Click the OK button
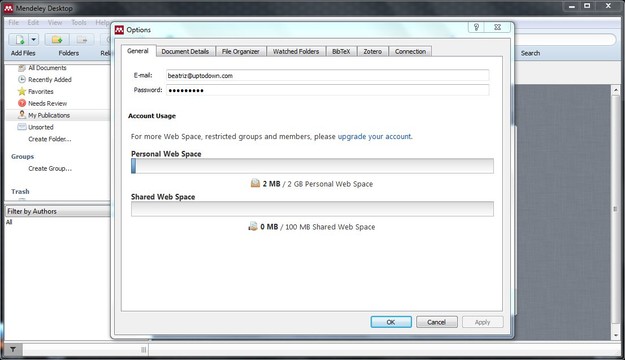The width and height of the screenshot is (625, 360). (x=391, y=322)
